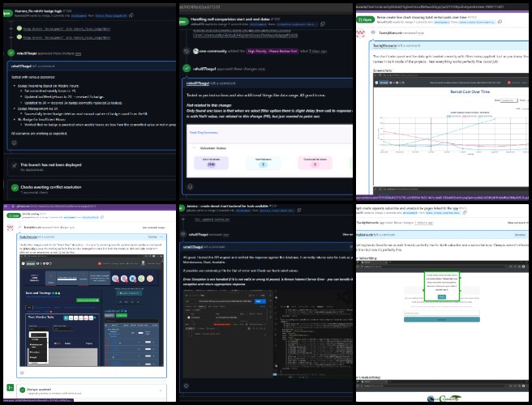Copy branch icon in rental cost line chart PR

coord(500,22)
